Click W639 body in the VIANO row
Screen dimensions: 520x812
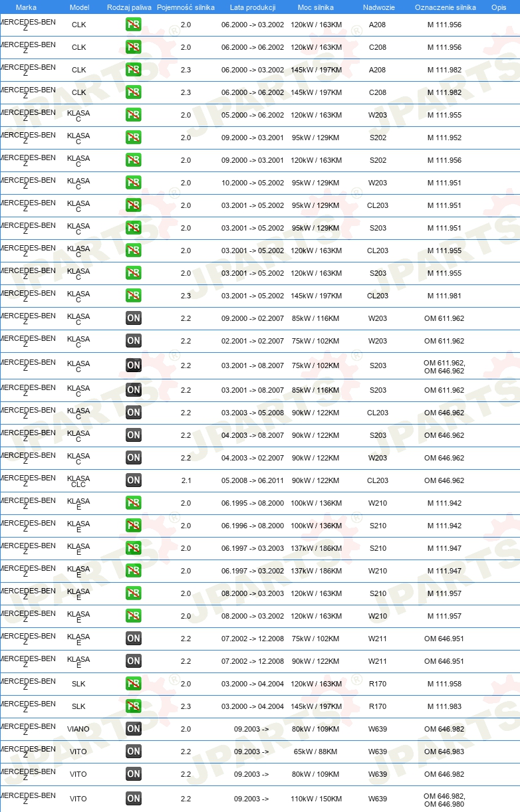[x=378, y=729]
